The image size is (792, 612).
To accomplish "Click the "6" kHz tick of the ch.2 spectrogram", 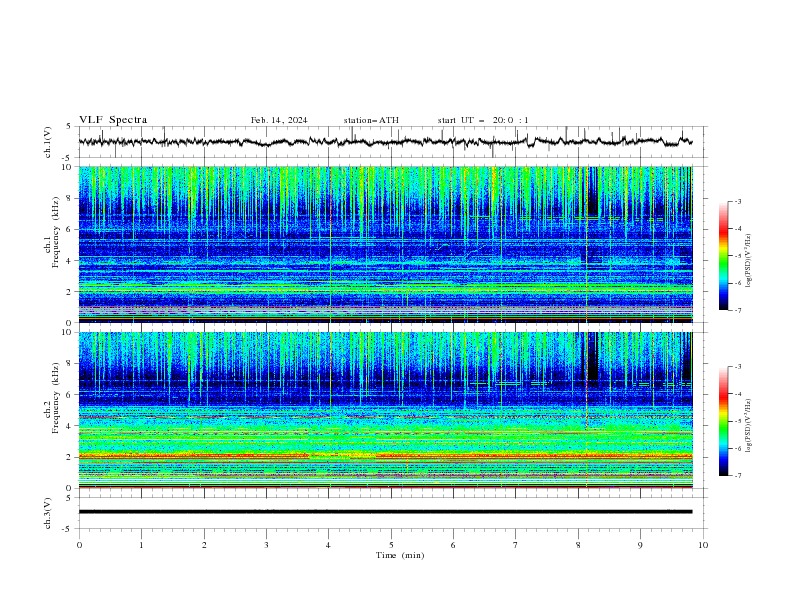I will (x=70, y=395).
